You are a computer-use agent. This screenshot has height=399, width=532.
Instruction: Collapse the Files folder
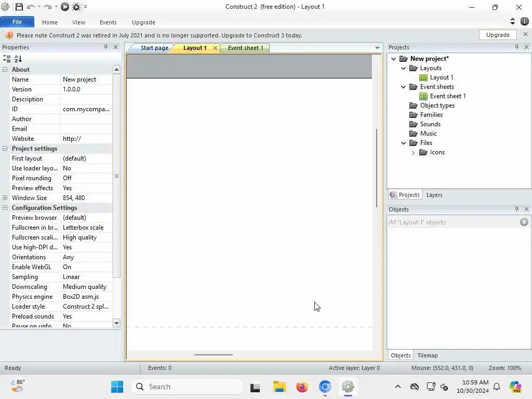tap(403, 143)
